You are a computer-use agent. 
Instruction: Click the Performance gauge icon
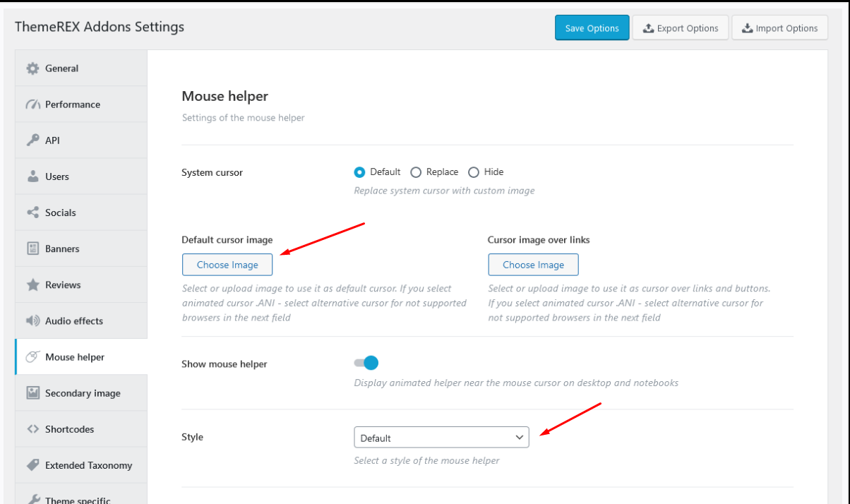pyautogui.click(x=32, y=104)
